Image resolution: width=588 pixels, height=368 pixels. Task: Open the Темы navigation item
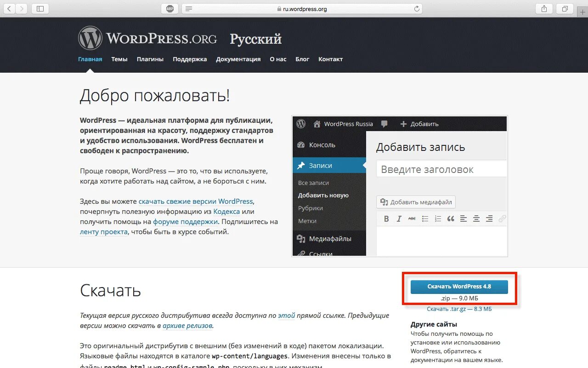(119, 59)
